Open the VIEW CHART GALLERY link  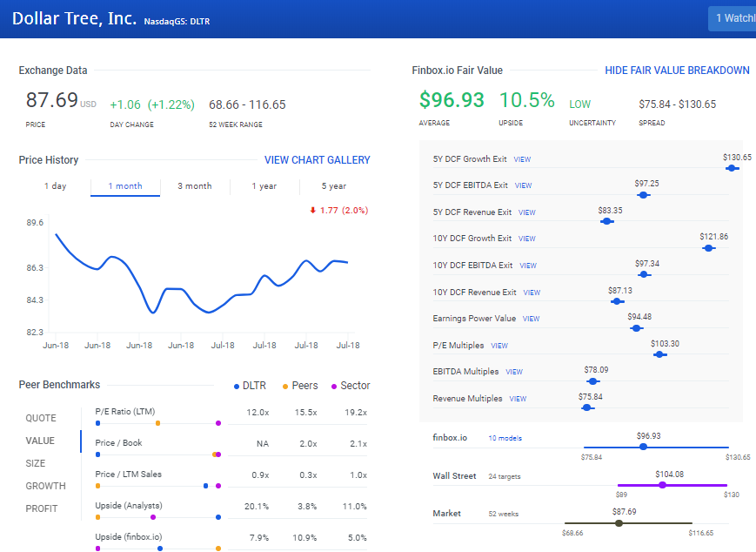318,160
